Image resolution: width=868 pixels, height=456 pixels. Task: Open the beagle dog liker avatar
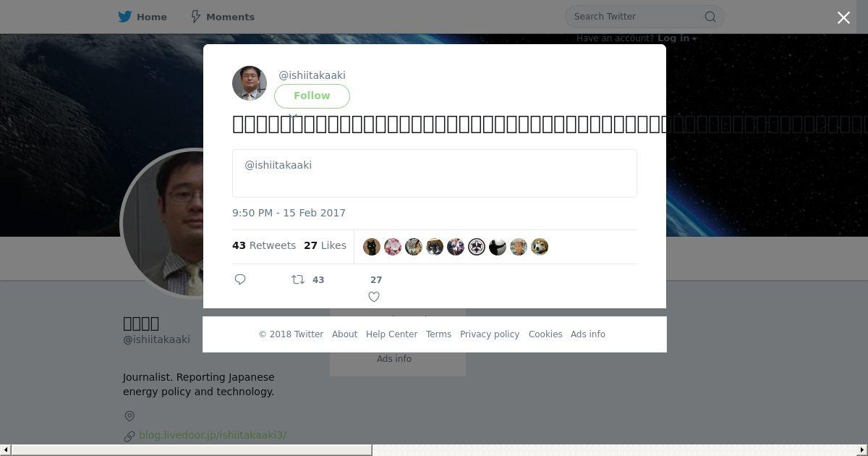540,247
